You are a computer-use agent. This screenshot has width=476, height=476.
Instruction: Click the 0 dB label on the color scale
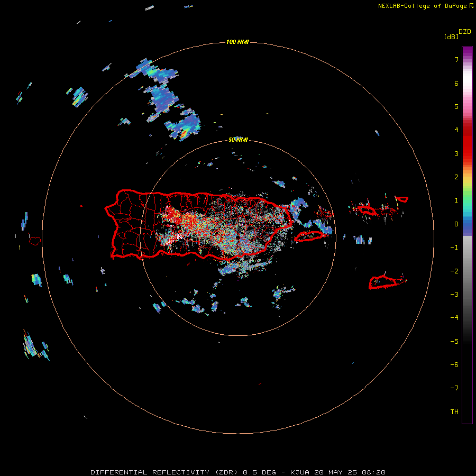(456, 224)
